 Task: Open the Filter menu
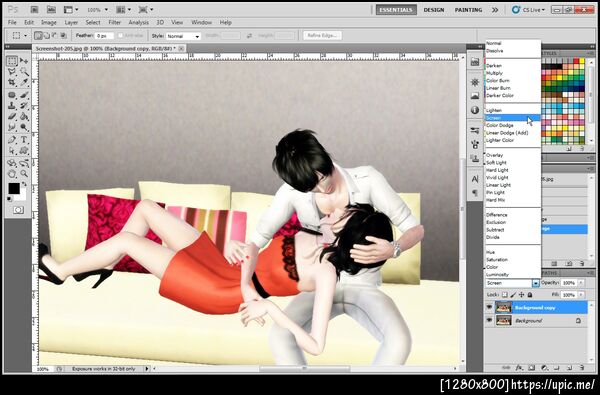[x=114, y=23]
